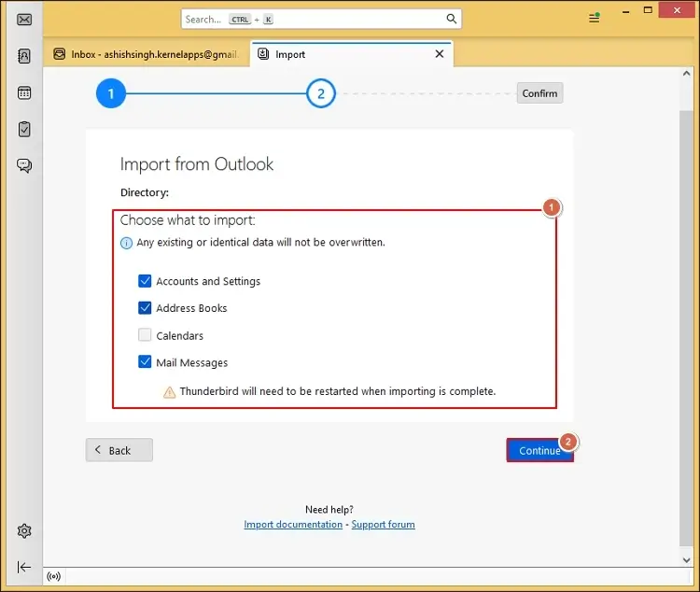This screenshot has width=700, height=592.
Task: Click the scrollbar up arrow
Action: click(687, 73)
